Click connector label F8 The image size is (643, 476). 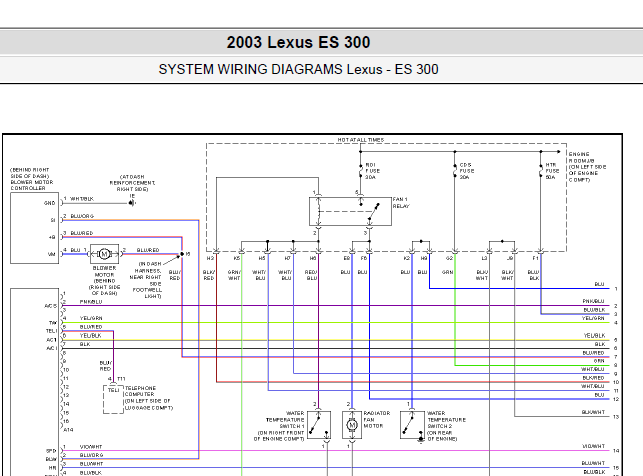click(364, 258)
